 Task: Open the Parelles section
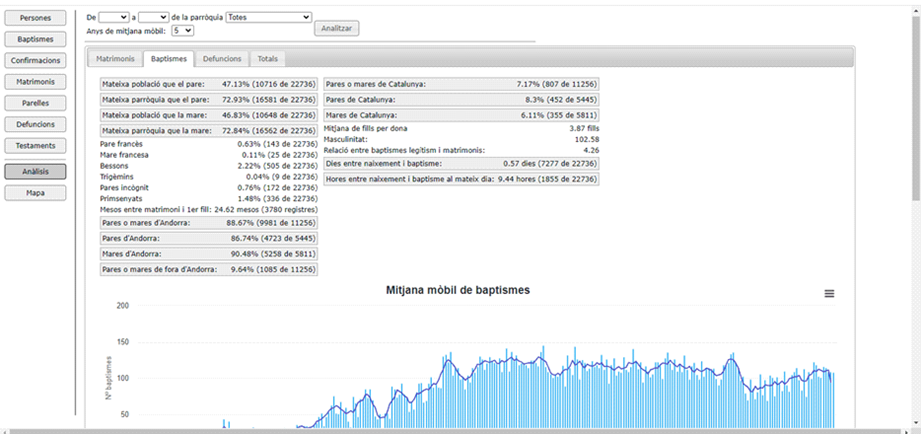tap(36, 103)
